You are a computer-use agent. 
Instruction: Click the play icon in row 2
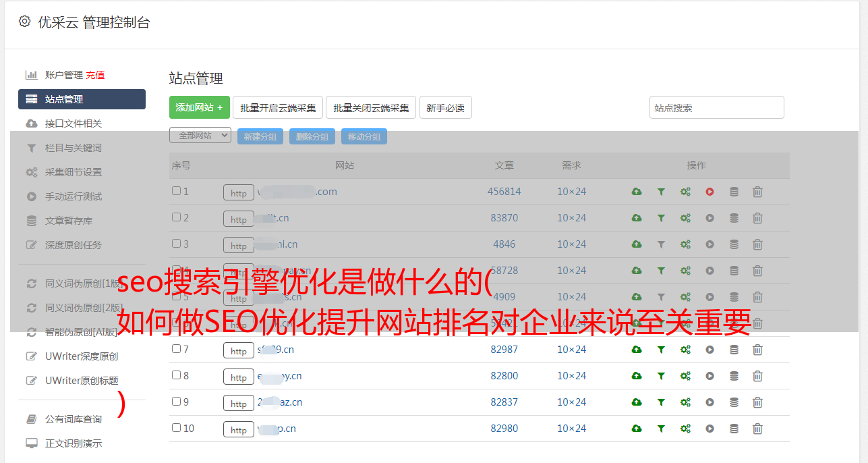coord(710,218)
